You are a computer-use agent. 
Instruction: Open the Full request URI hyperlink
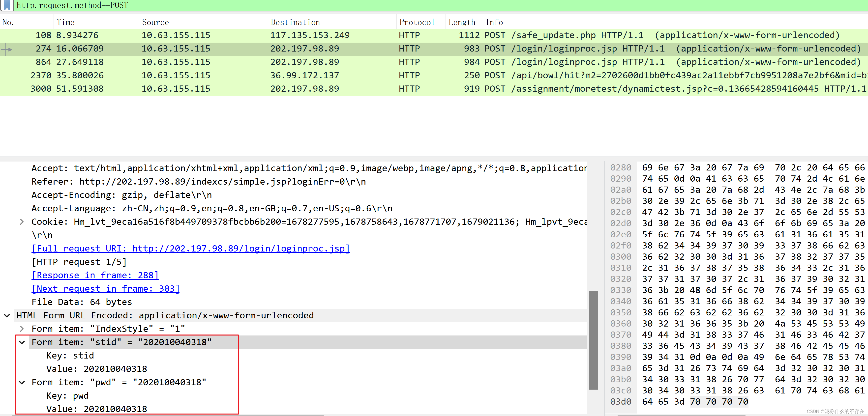190,249
